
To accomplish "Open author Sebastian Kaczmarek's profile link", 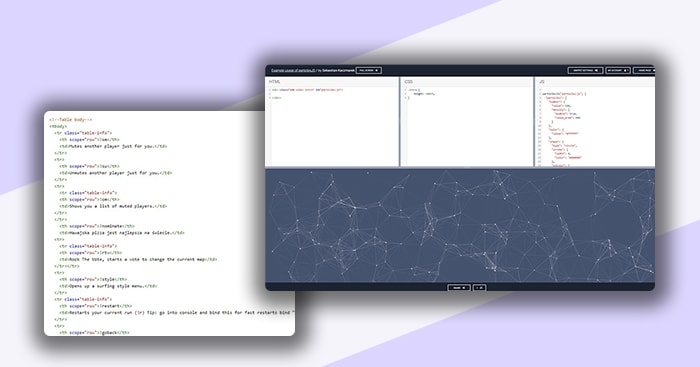I will [x=337, y=71].
